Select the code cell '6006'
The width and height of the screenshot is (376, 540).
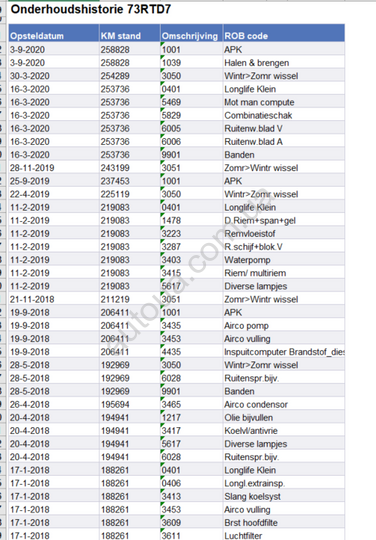(x=191, y=142)
